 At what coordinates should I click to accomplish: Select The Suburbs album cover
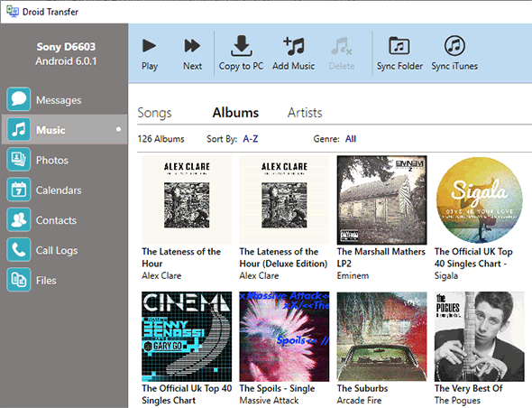(381, 337)
